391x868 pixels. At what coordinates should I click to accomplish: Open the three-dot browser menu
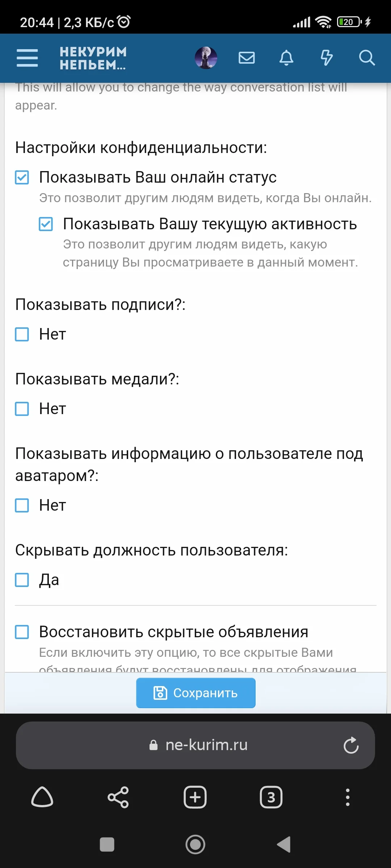[348, 797]
